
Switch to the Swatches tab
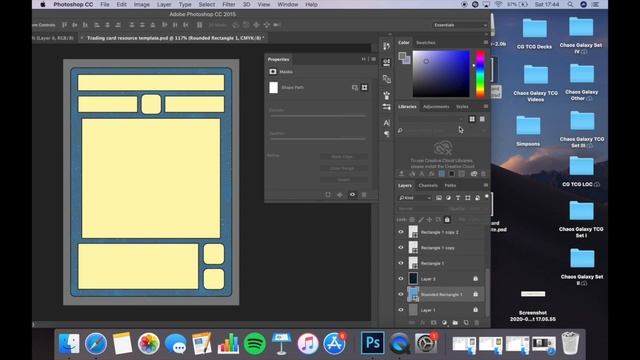pos(426,42)
